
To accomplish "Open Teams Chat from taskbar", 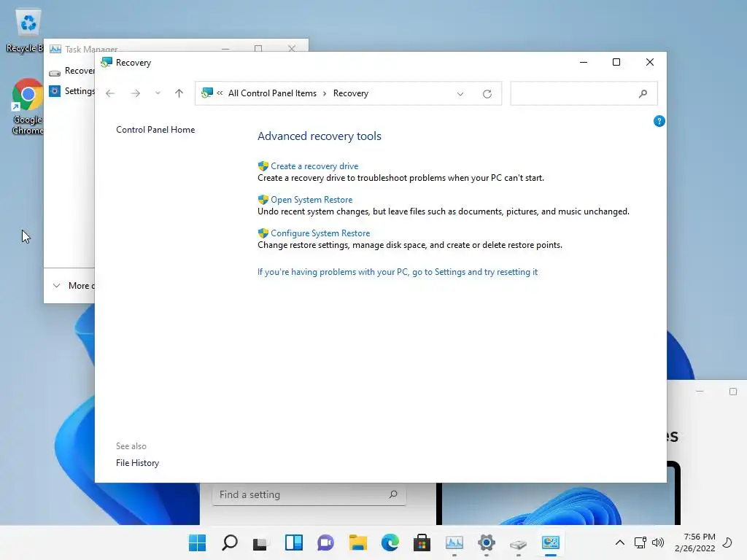I will click(325, 542).
